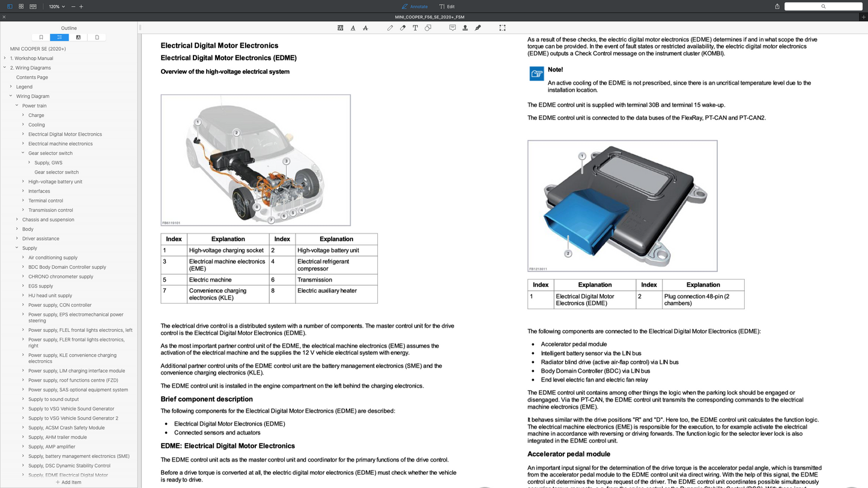
Task: Expand Chassis and suspension item
Action: pos(17,220)
